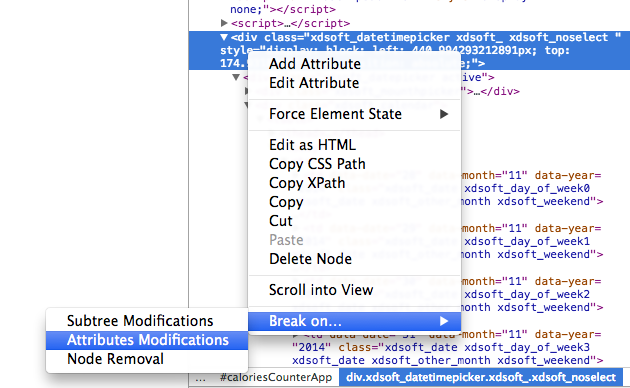Pick Attributes Modifications breakpoint option
The width and height of the screenshot is (630, 388).
click(x=147, y=340)
